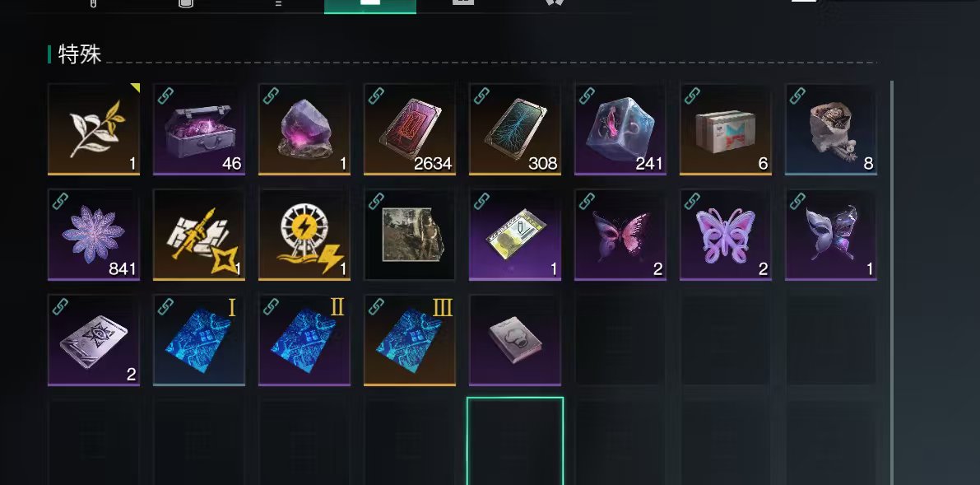This screenshot has width=980, height=485.
Task: Select the light purple butterfly ornament
Action: [726, 235]
